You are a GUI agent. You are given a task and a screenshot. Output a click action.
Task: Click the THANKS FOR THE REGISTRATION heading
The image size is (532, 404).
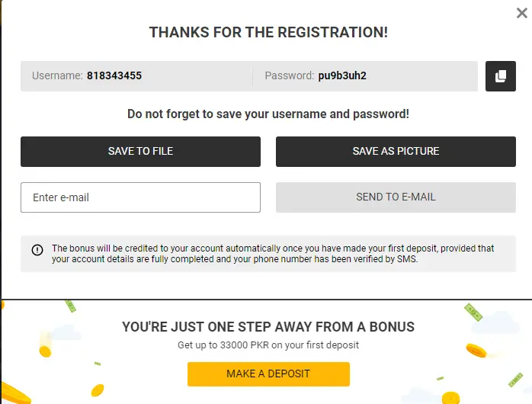[x=268, y=33]
